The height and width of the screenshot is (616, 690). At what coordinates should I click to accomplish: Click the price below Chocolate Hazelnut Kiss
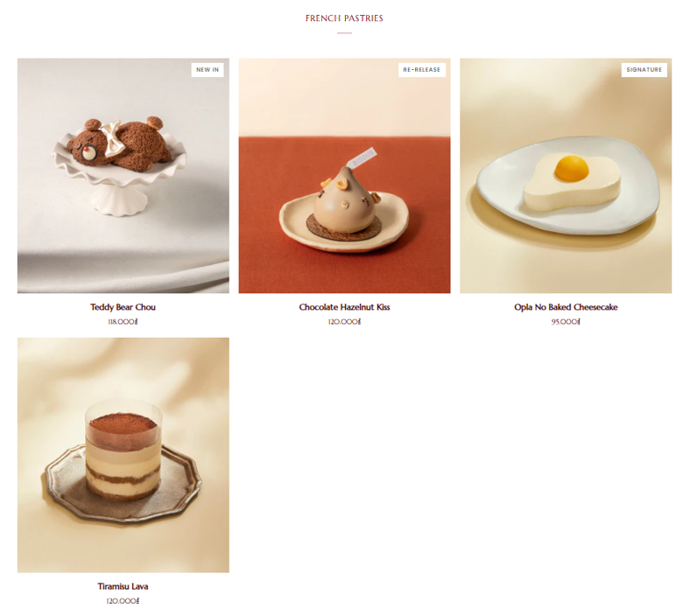[x=344, y=321]
